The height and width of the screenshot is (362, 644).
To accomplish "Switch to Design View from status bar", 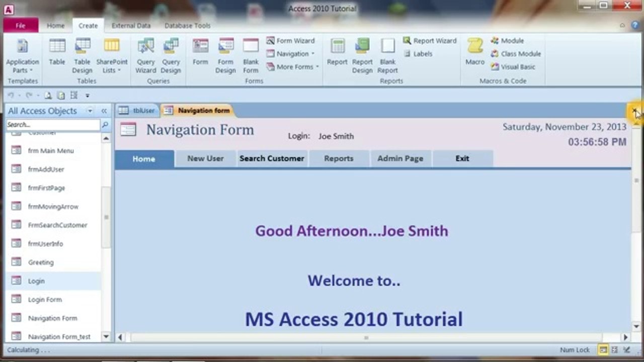I will coord(626,350).
